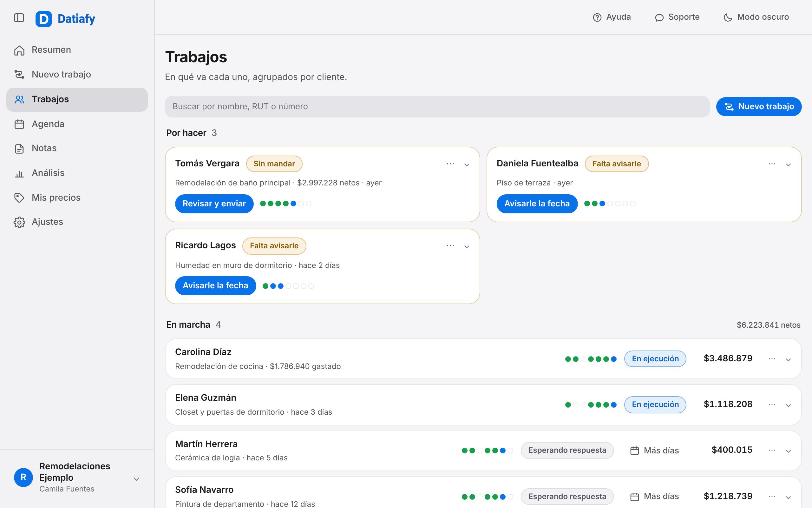Click Remodelación de cocina description text
This screenshot has width=812, height=508.
219,366
